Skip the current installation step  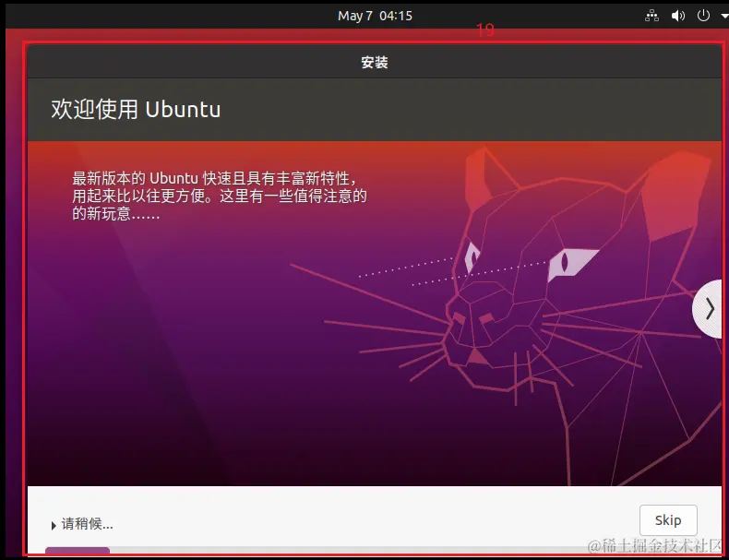668,520
